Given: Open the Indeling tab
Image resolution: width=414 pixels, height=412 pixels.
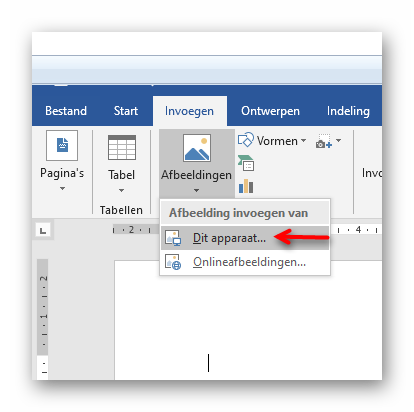Looking at the screenshot, I should [x=348, y=111].
